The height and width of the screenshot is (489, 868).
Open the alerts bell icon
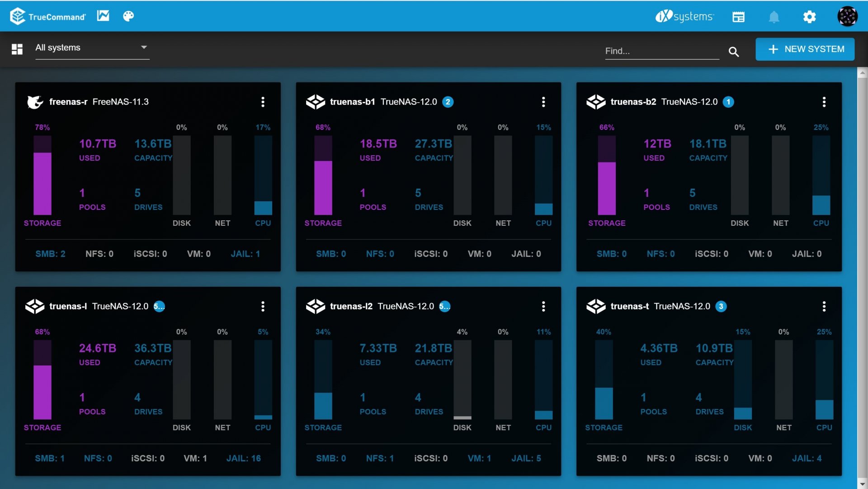(774, 17)
